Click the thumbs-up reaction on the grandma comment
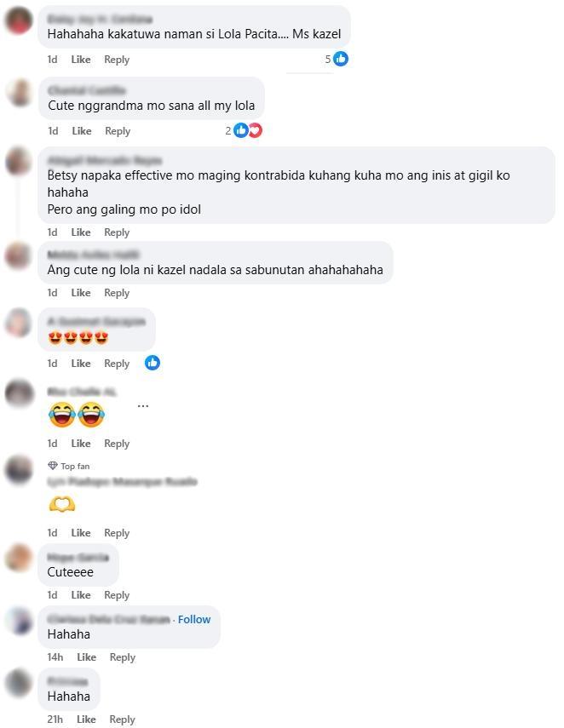 (240, 130)
